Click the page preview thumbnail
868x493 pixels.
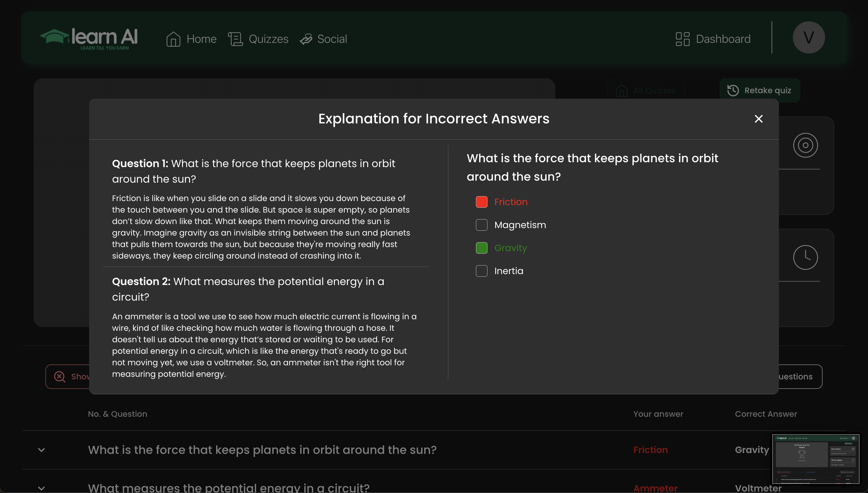coord(816,459)
